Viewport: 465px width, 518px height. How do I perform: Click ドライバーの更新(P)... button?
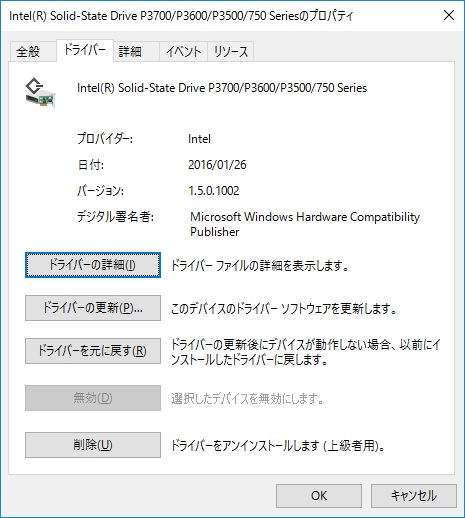tap(93, 308)
